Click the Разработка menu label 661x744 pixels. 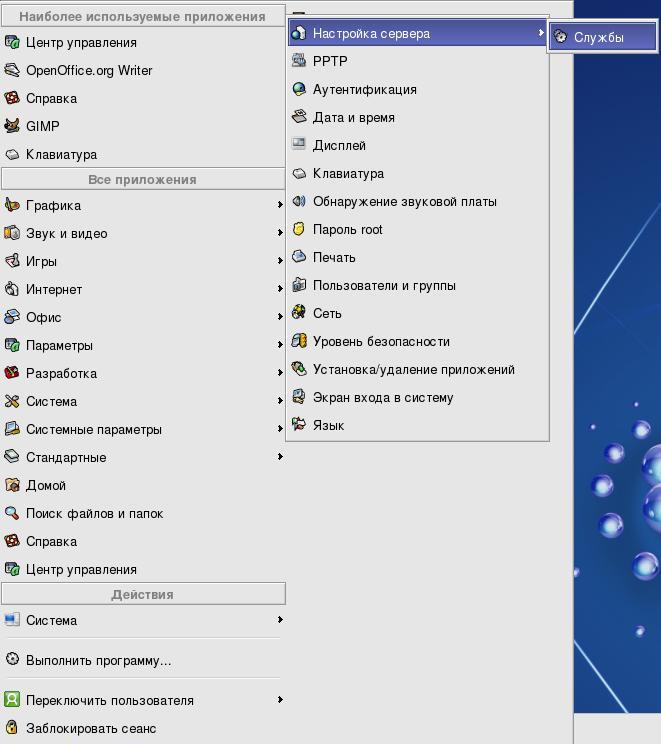click(x=61, y=373)
